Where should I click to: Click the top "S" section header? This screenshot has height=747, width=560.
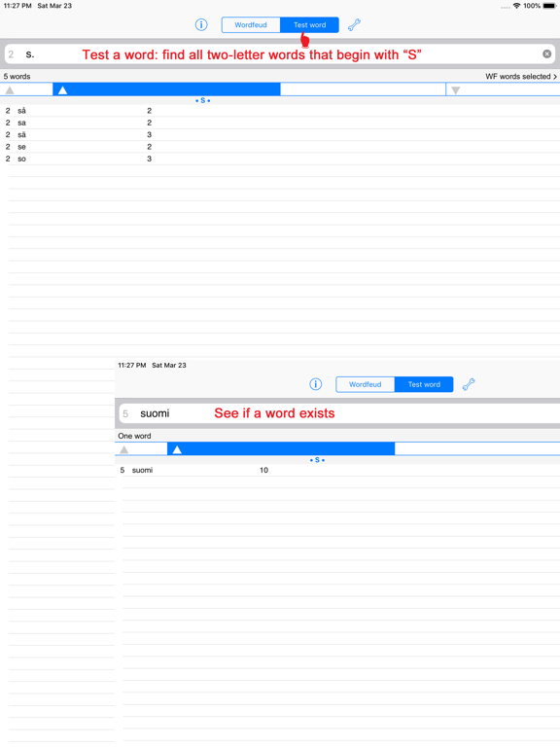(203, 100)
